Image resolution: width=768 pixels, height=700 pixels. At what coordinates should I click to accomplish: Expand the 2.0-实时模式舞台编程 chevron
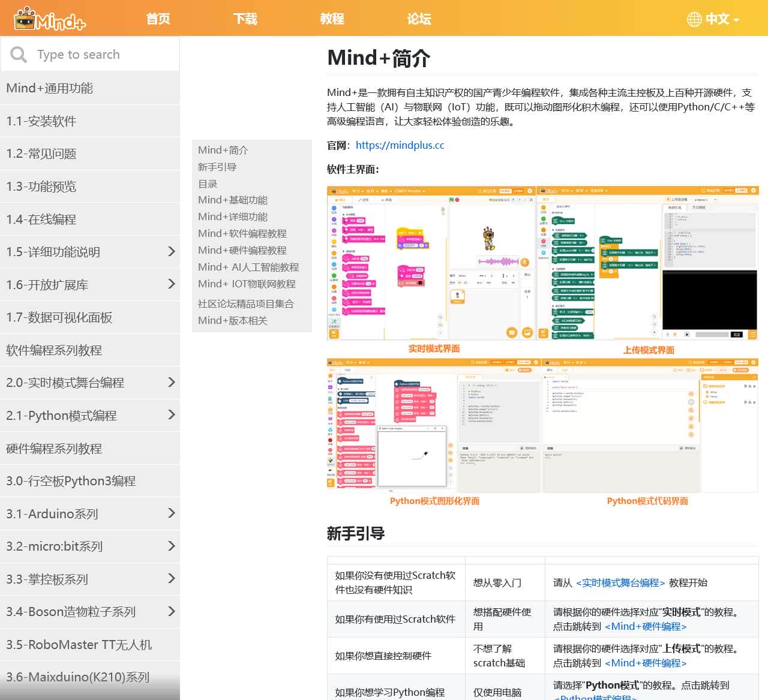point(171,382)
